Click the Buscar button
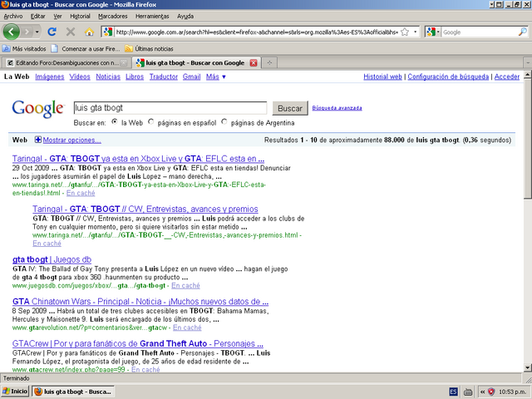This screenshot has width=532, height=399. 290,108
